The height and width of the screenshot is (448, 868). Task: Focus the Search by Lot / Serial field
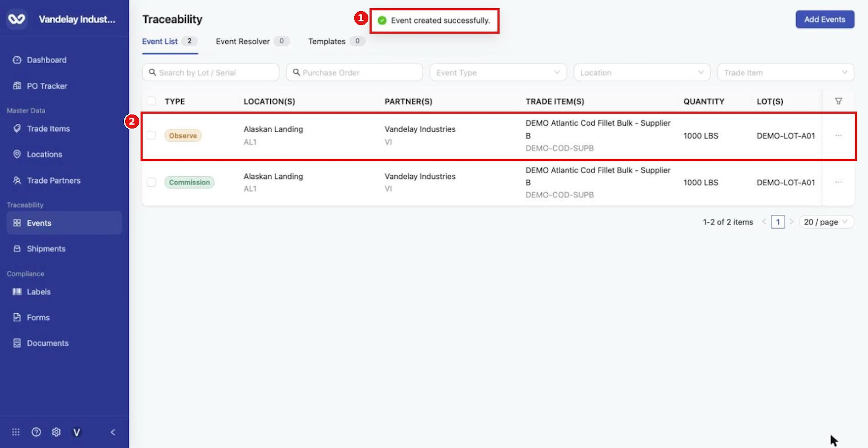[211, 72]
